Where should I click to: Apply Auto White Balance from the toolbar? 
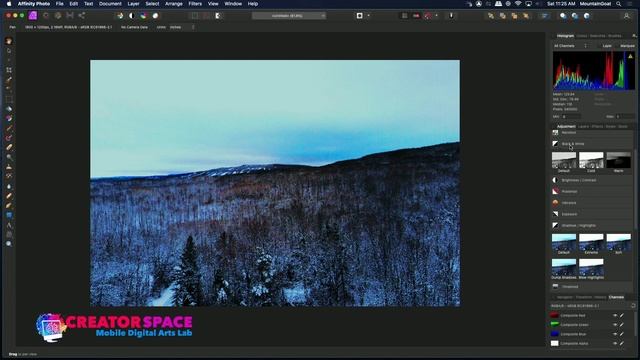[155, 16]
